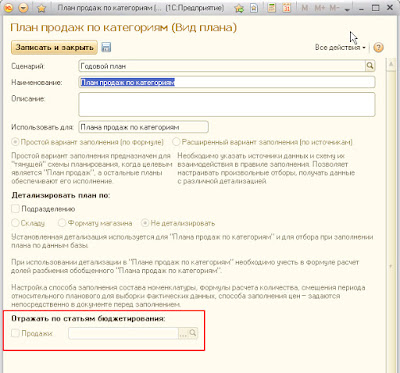This screenshot has width=400, height=373.
Task: Click the M memory button
Action: (305, 8)
